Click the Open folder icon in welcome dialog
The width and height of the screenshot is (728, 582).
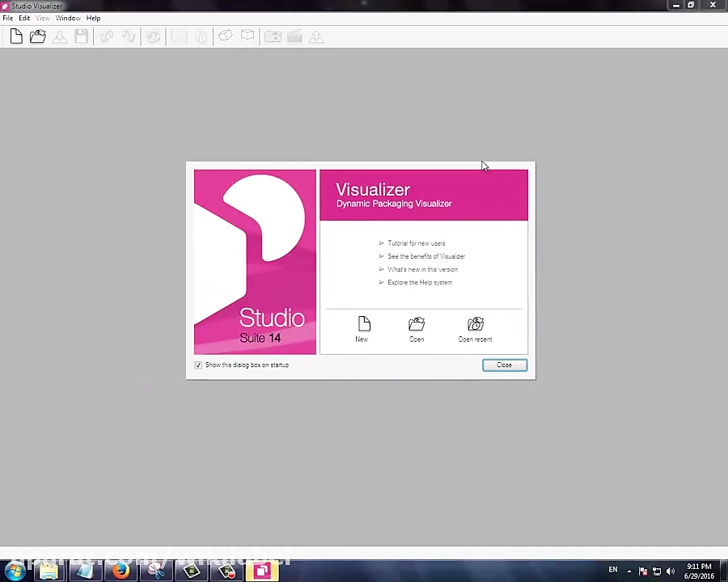(x=417, y=323)
